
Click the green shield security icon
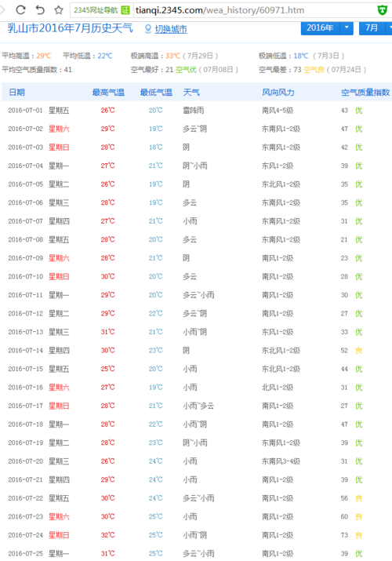coord(383,10)
